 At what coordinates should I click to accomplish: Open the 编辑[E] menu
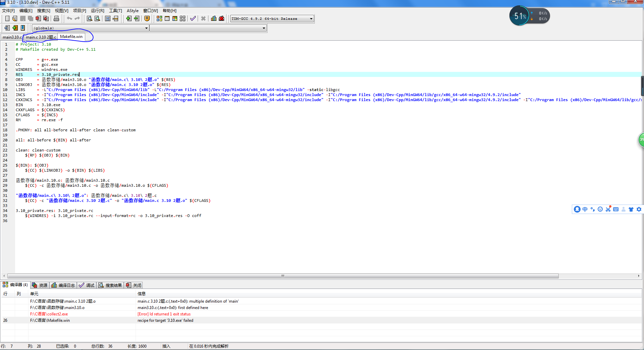26,11
